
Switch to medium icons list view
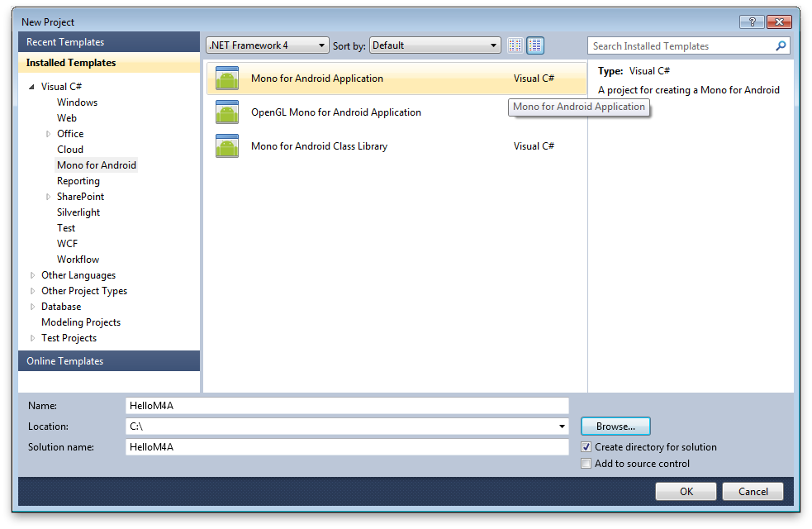point(535,45)
